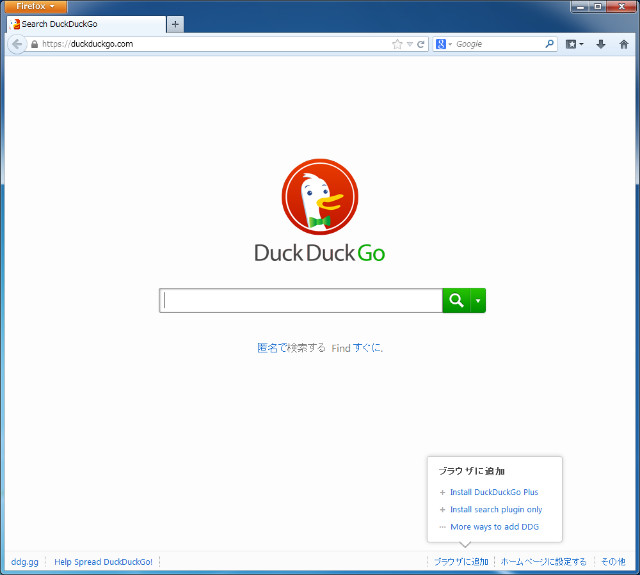The image size is (640, 575).
Task: Click the DuckDuckGo duck logo
Action: (320, 197)
